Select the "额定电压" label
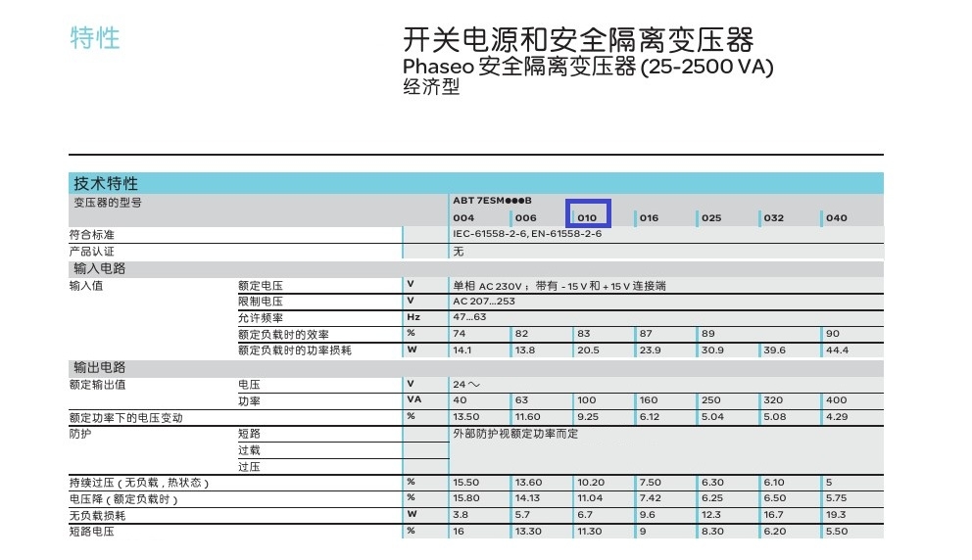Screen dimensions: 972x560 261,286
